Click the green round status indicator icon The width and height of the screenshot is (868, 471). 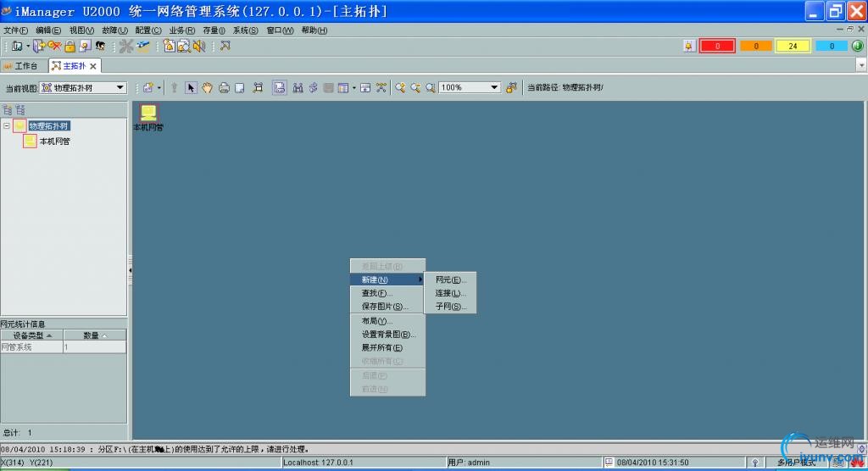tap(857, 46)
